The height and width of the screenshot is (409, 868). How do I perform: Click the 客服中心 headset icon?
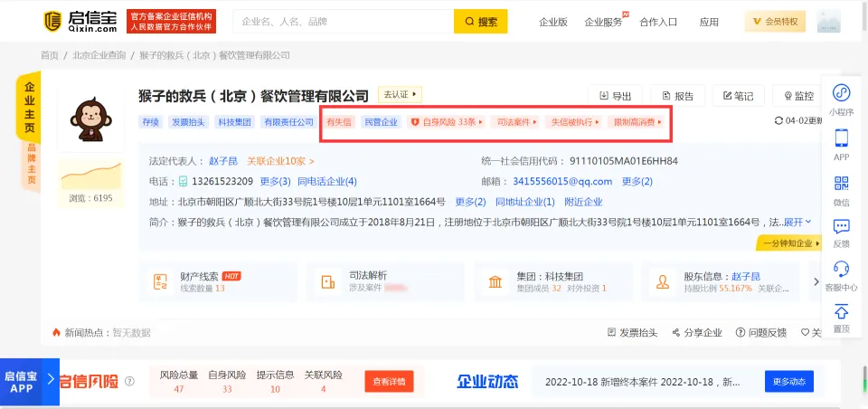coord(841,268)
